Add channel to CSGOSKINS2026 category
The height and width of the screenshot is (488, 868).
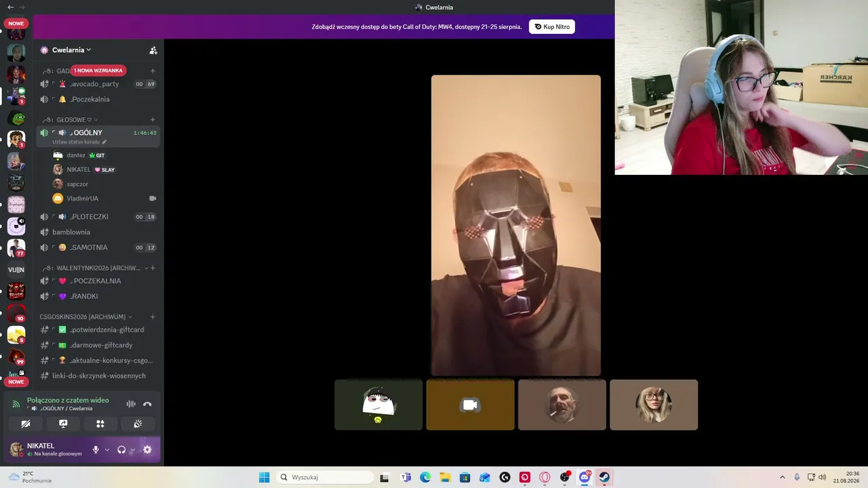(x=153, y=317)
